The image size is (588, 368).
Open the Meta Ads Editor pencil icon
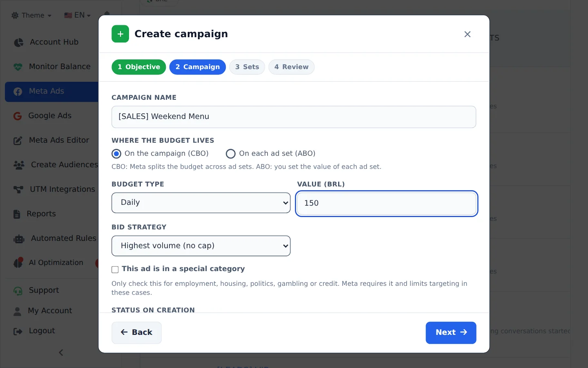click(x=18, y=141)
